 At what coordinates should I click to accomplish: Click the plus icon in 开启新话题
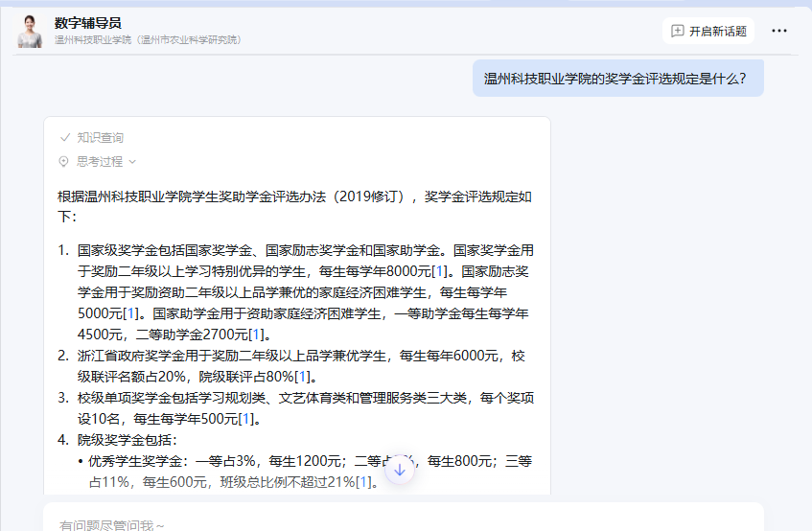678,31
